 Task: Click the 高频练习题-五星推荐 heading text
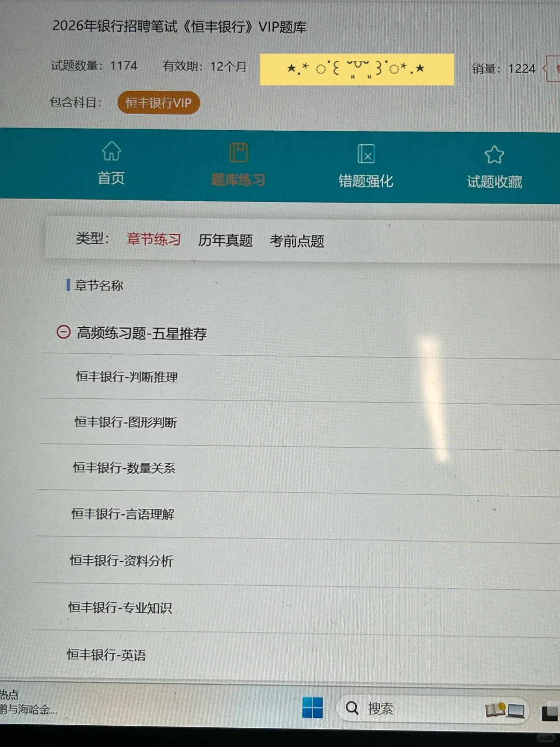click(142, 333)
